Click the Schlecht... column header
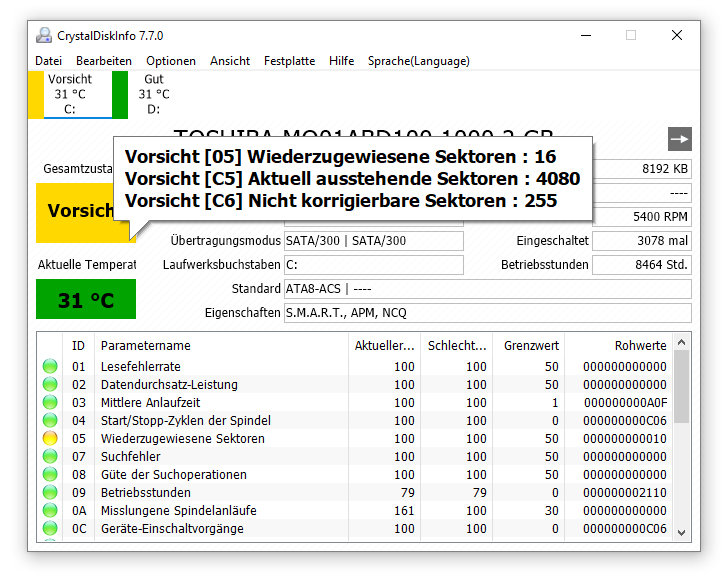This screenshot has width=727, height=586. click(x=457, y=345)
